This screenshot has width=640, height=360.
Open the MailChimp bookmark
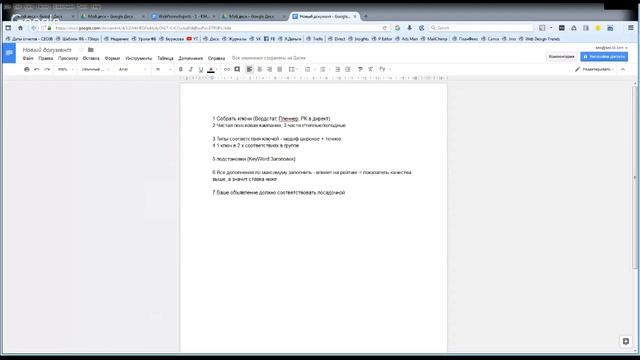point(434,39)
